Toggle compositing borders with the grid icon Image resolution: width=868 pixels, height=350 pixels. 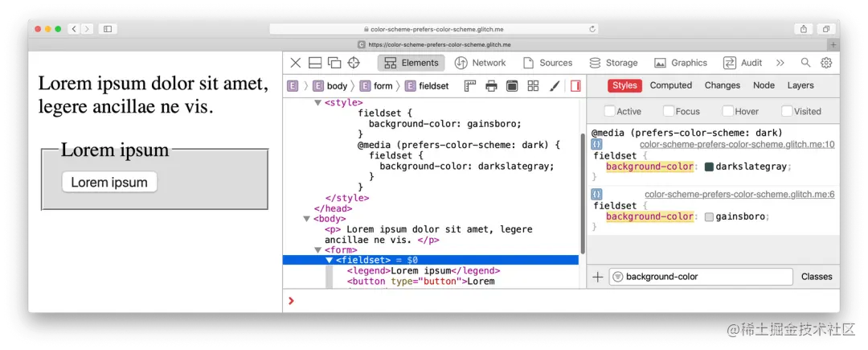pos(533,86)
